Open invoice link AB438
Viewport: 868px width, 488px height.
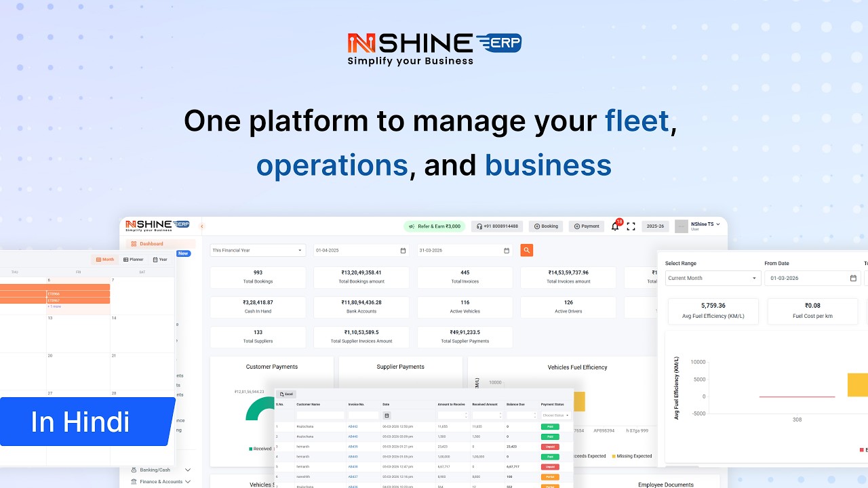353,467
